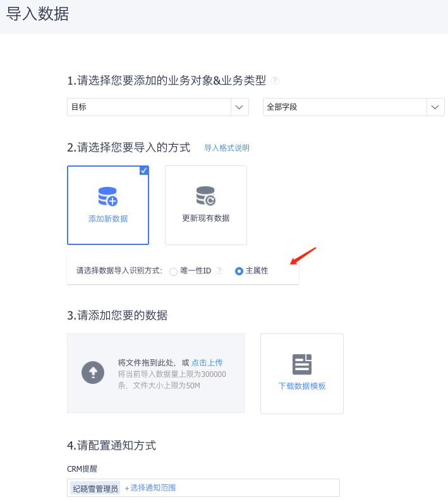Click the checked corner mark on 添加新数据
The width and height of the screenshot is (448, 502).
point(144,170)
